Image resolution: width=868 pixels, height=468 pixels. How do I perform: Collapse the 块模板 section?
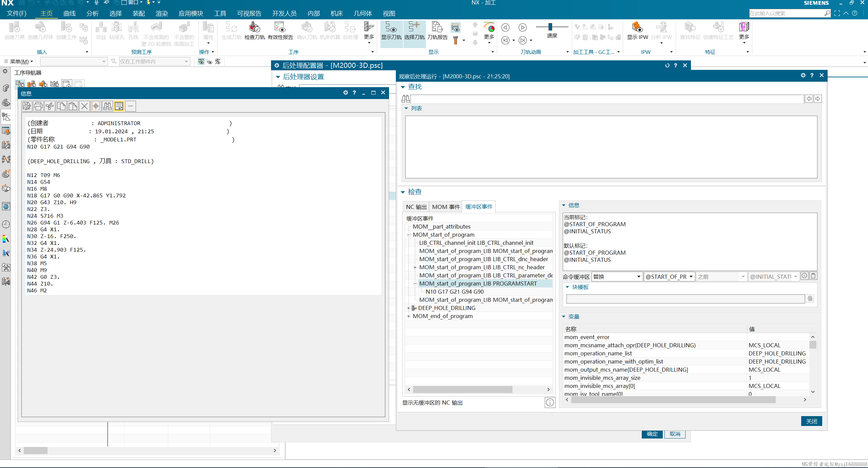pyautogui.click(x=567, y=287)
